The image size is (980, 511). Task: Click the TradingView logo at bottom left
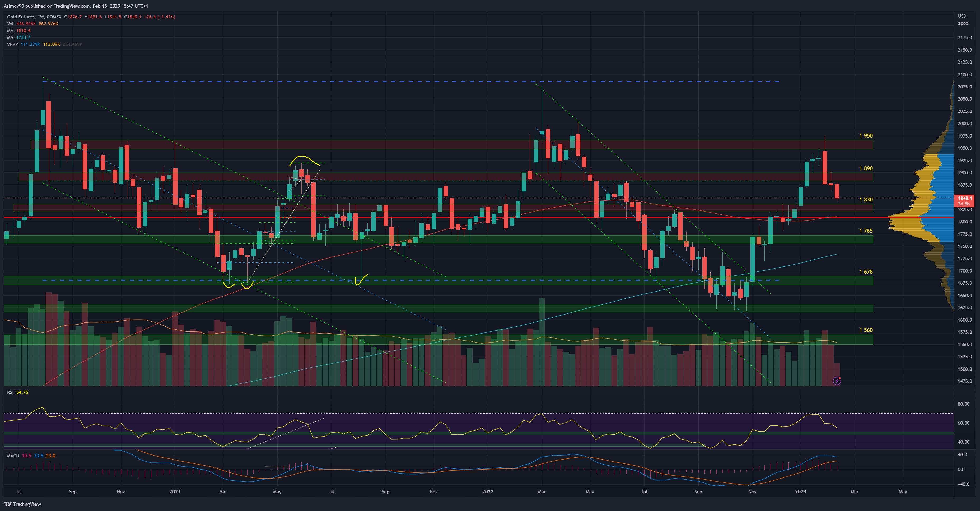[x=22, y=504]
